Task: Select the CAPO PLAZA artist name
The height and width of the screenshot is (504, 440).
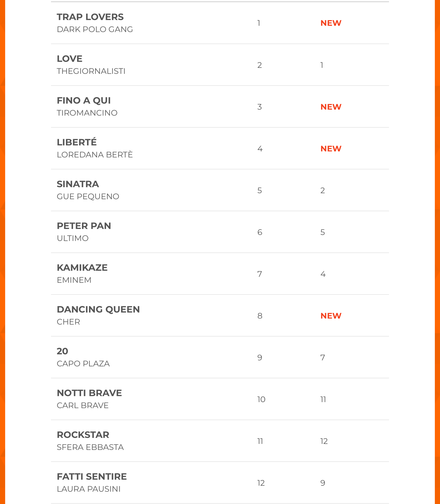Action: tap(83, 364)
